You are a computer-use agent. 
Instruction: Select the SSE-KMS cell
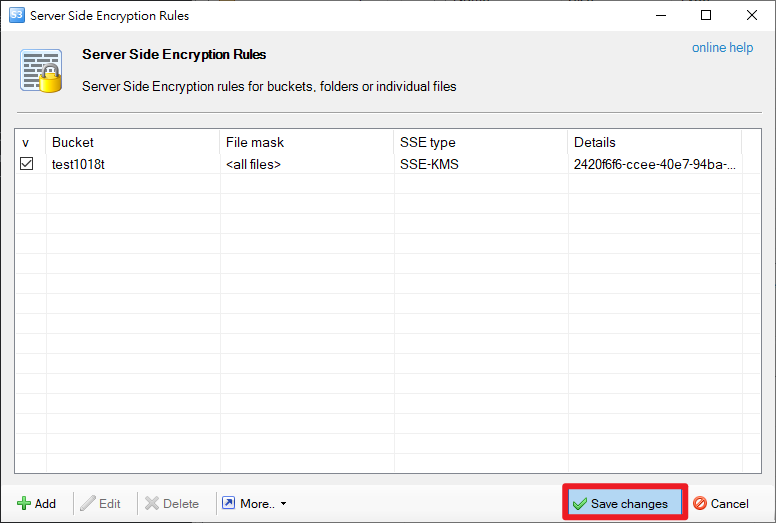point(429,164)
